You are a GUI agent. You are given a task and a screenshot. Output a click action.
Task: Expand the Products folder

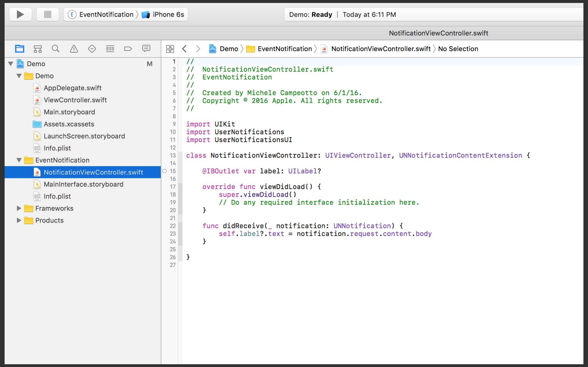[x=19, y=220]
